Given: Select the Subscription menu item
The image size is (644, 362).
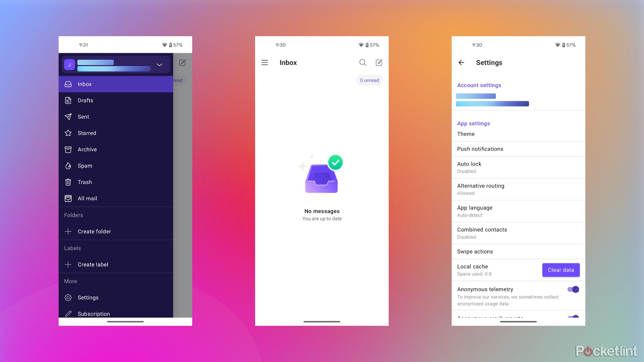Looking at the screenshot, I should pos(94,313).
